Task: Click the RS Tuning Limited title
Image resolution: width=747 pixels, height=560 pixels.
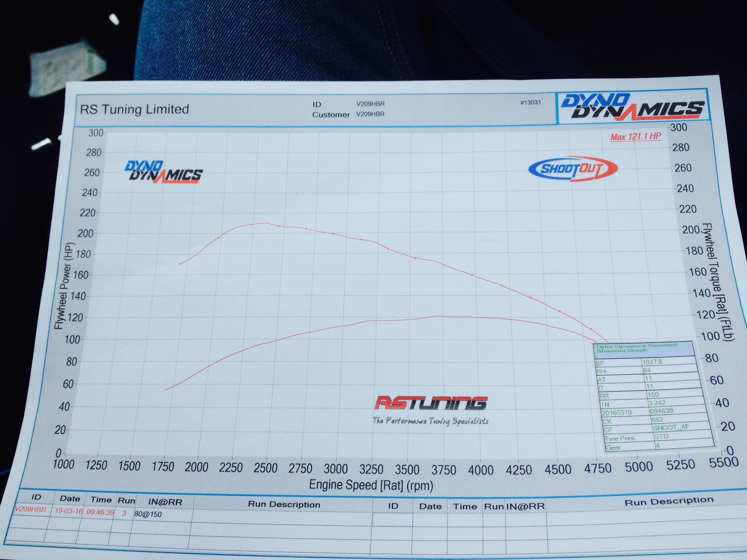Action: click(134, 109)
